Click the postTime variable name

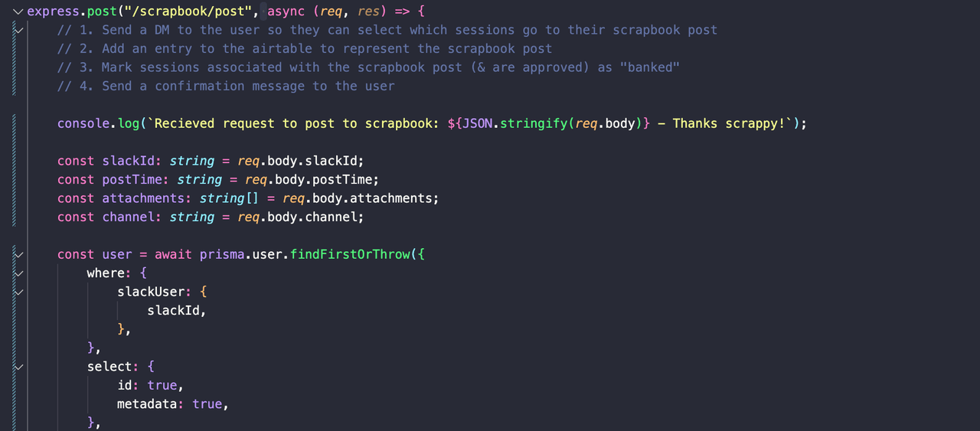132,179
